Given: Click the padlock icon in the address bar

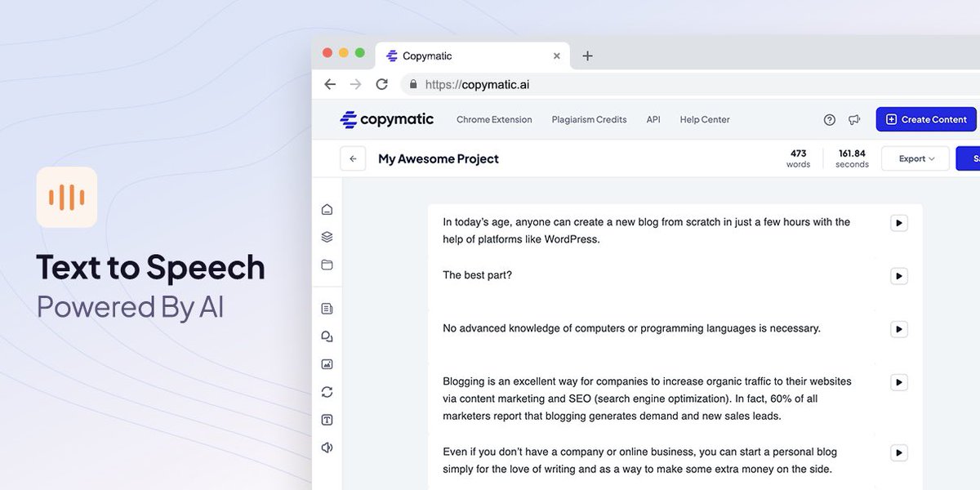Looking at the screenshot, I should point(413,84).
